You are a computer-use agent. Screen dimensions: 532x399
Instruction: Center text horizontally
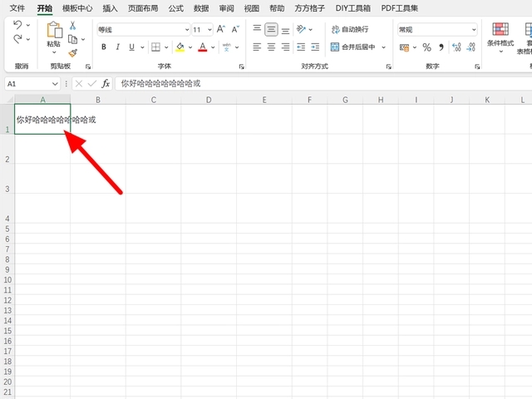(271, 47)
